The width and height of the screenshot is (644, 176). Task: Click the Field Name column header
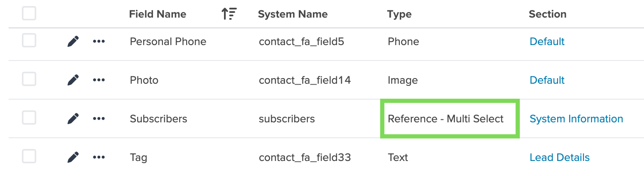click(x=157, y=14)
